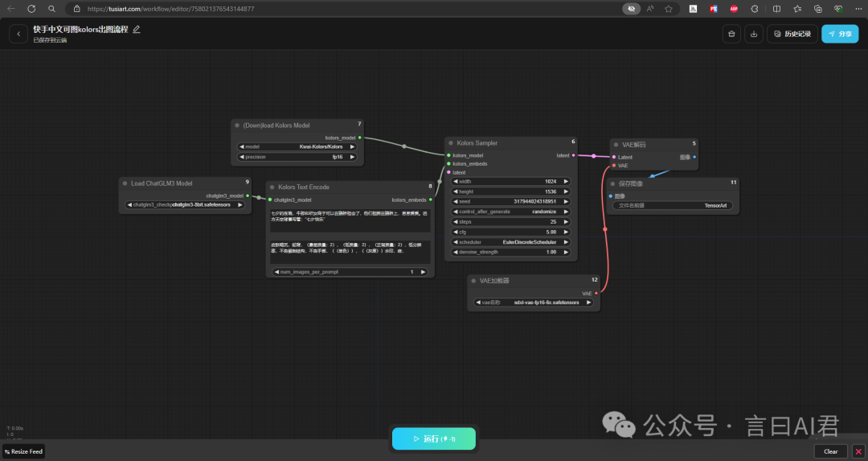Click the magnifier search icon in browser toolbar
Viewport: 868px width, 461px height.
(x=51, y=9)
